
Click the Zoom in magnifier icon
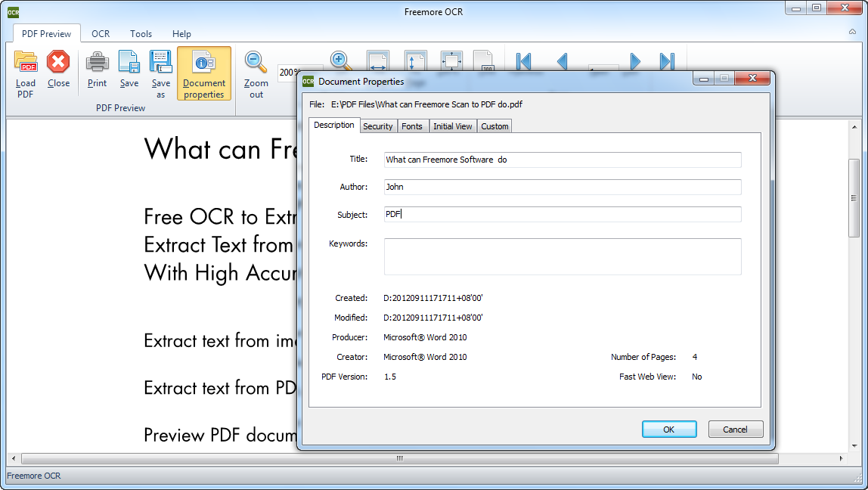(340, 61)
